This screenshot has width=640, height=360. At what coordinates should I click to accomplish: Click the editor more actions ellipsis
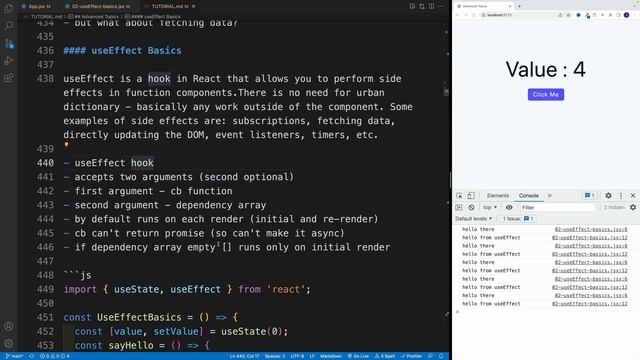click(441, 6)
